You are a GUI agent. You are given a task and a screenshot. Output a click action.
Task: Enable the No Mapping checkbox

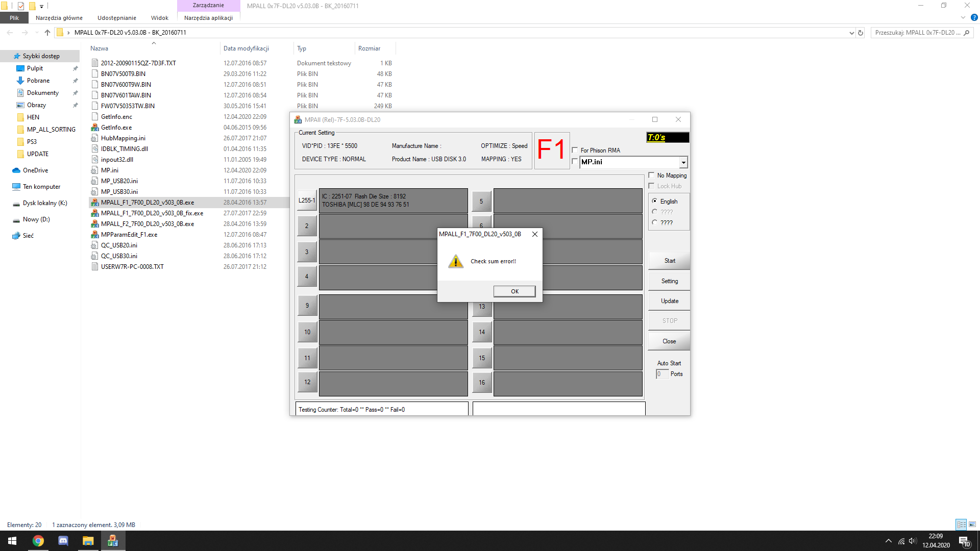point(651,175)
